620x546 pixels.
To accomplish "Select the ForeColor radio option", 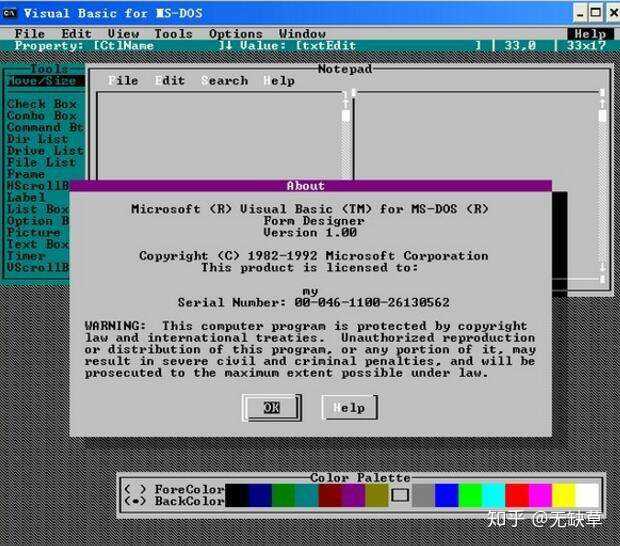I will 174,489.
